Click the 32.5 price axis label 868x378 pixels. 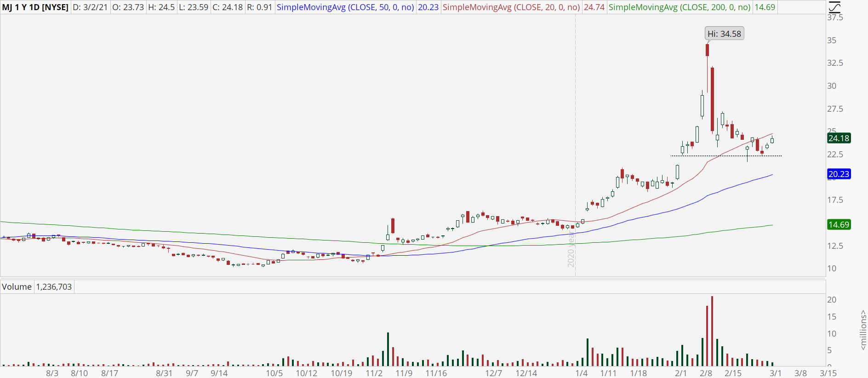point(835,63)
